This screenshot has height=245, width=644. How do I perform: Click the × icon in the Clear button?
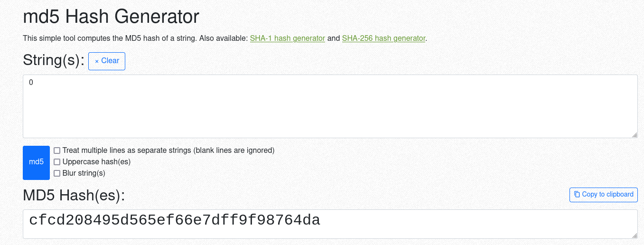click(x=97, y=61)
